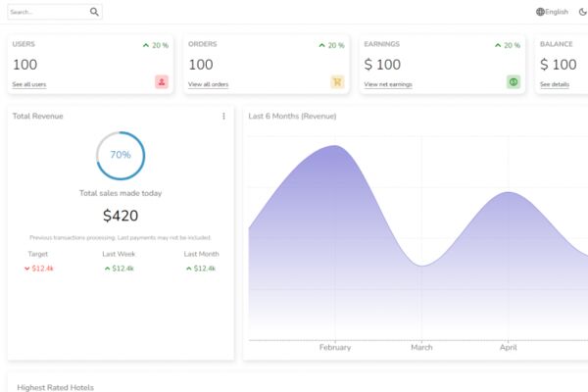Viewport: 588px width, 392px height.
Task: Open Total Revenue three-dot menu
Action: point(223,117)
